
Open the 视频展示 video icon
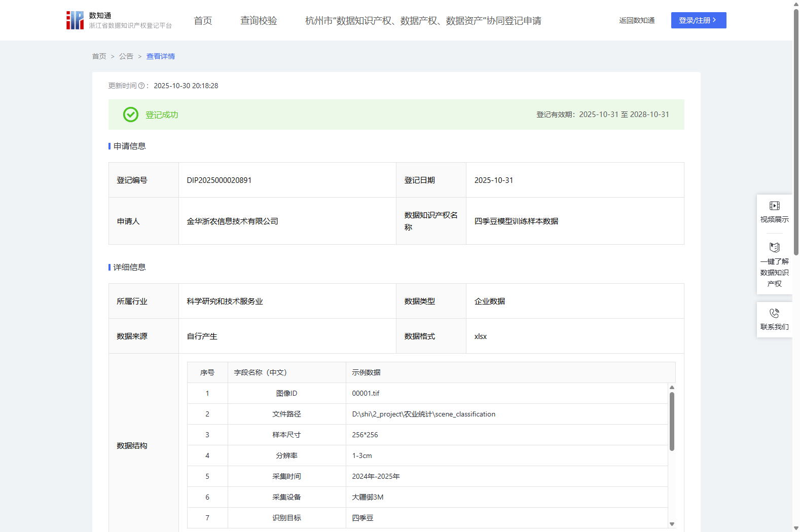(774, 206)
